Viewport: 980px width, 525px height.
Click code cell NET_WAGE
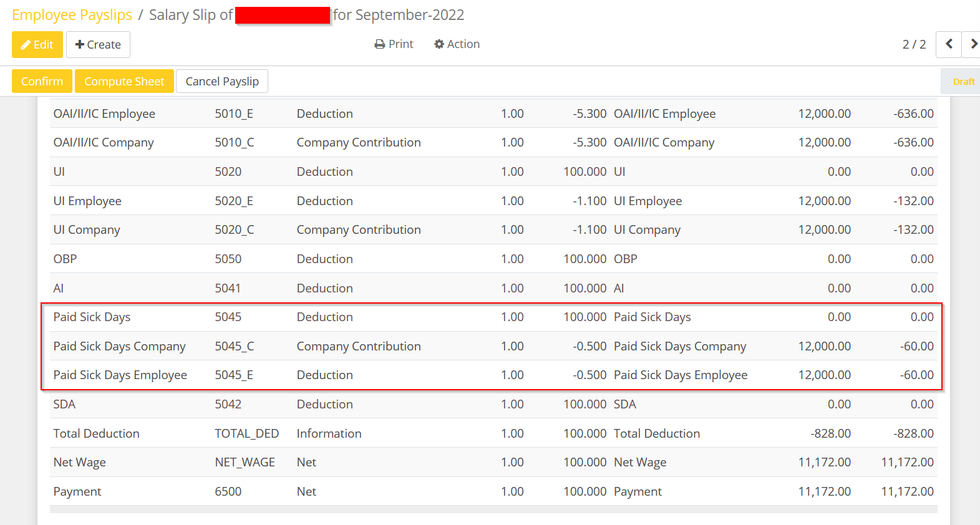tap(245, 462)
